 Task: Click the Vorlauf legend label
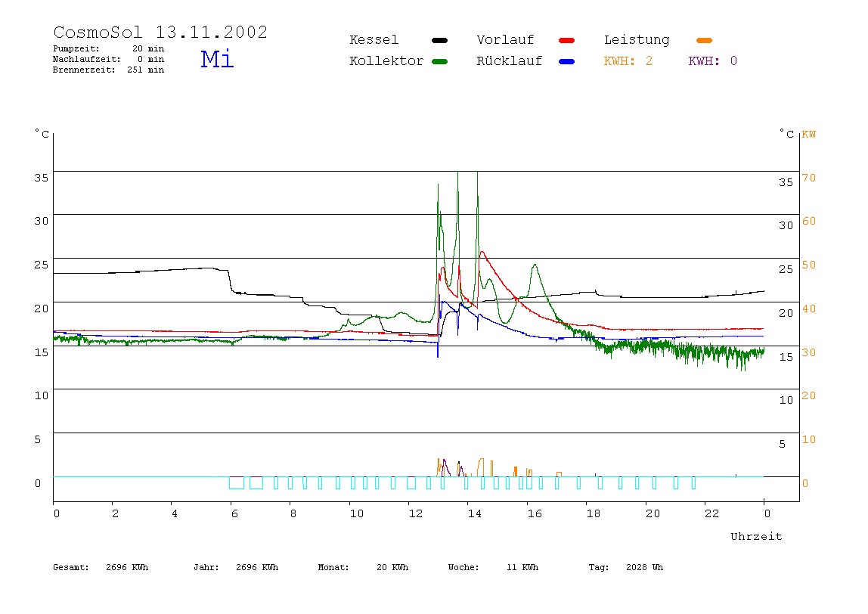coord(505,40)
